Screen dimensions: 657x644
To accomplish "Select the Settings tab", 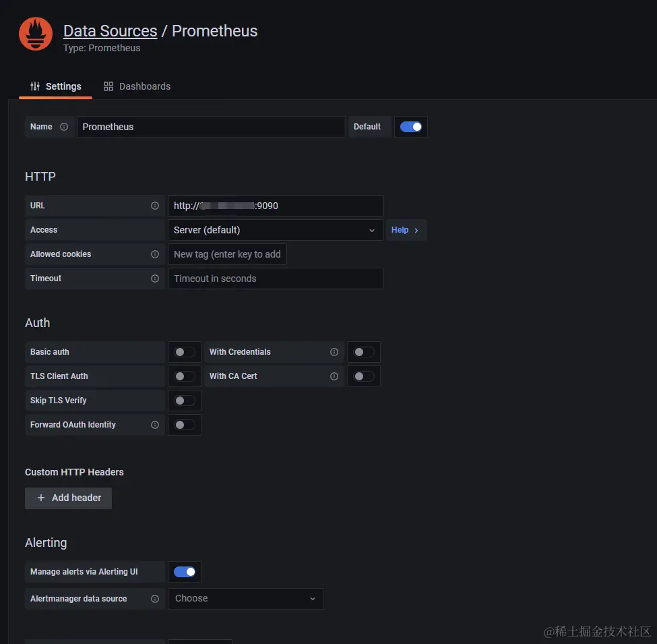I will click(x=56, y=86).
